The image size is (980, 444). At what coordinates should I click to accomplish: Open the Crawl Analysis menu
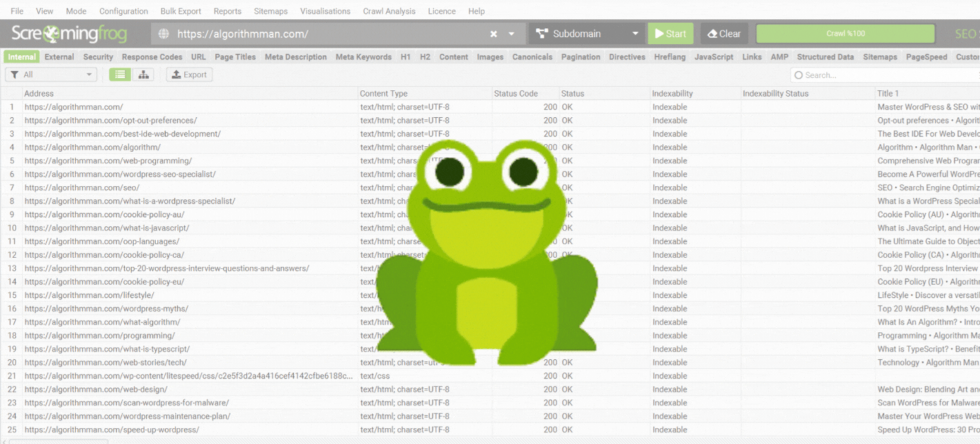coord(389,11)
